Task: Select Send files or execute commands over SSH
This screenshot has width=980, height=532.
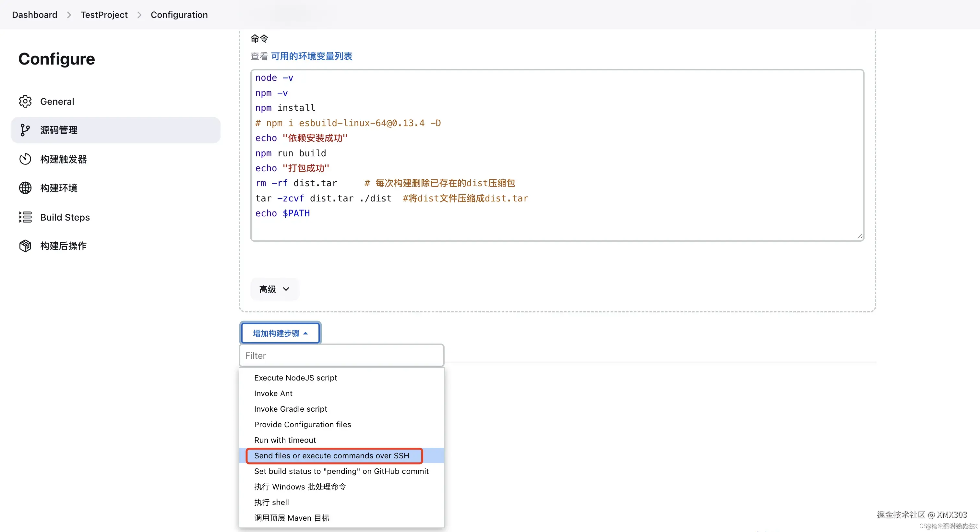Action: pos(331,455)
